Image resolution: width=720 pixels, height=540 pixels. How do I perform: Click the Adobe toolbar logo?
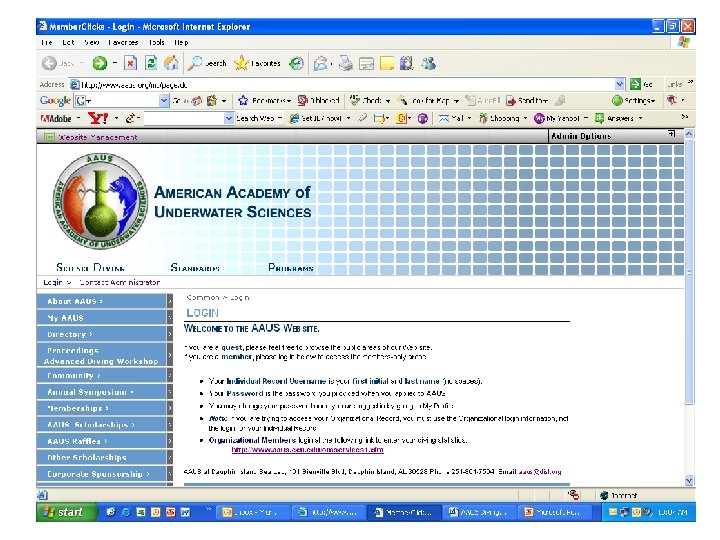(56, 118)
